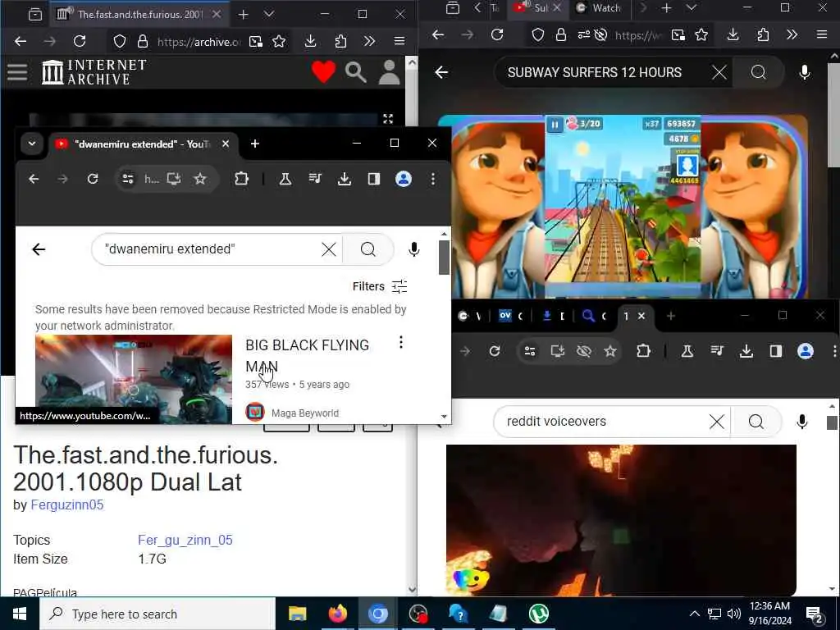Open three-dot options for BIG BLACK FLYING MAN video

point(400,342)
